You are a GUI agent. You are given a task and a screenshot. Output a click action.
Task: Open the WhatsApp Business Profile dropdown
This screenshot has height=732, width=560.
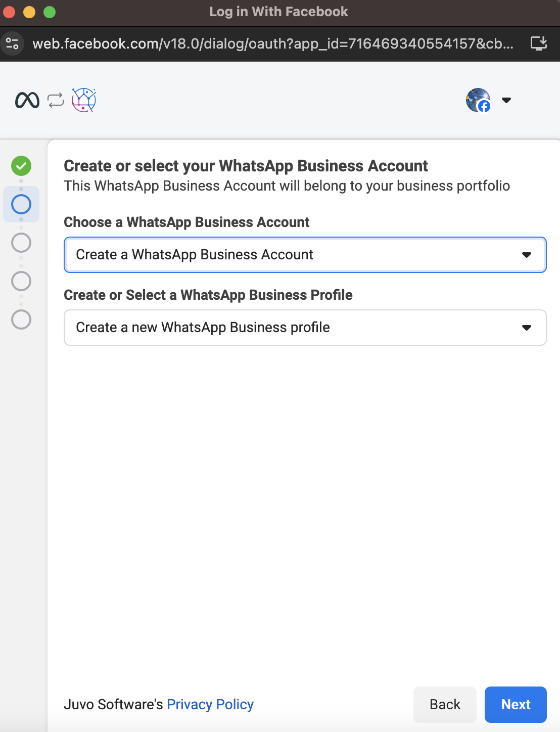[305, 328]
